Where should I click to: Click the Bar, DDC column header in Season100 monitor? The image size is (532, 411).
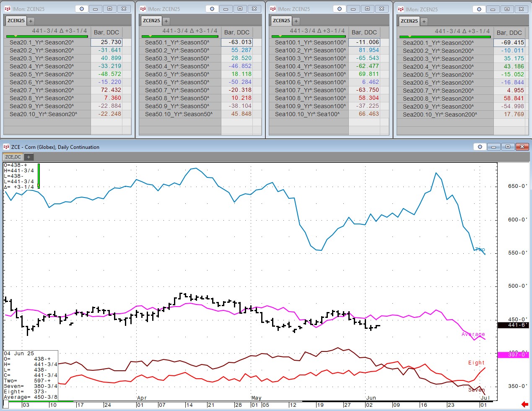click(x=364, y=32)
